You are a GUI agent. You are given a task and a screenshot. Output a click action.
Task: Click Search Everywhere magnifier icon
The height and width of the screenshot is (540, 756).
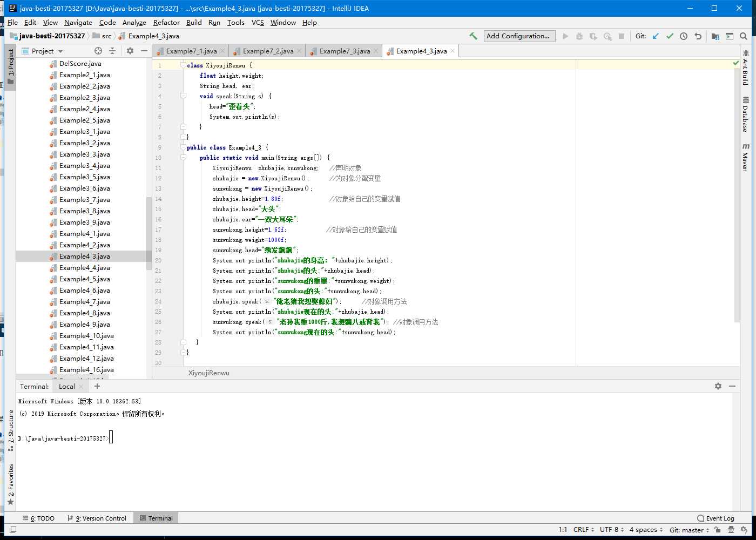(744, 36)
